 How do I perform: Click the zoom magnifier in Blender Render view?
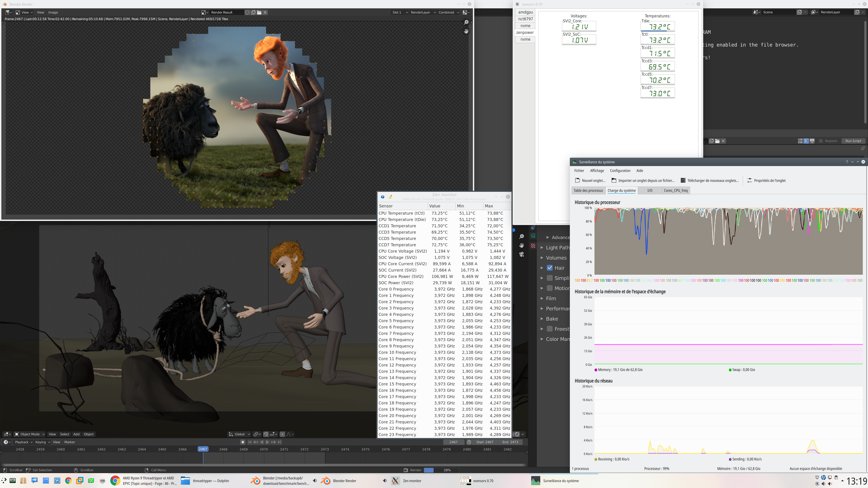[x=466, y=22]
